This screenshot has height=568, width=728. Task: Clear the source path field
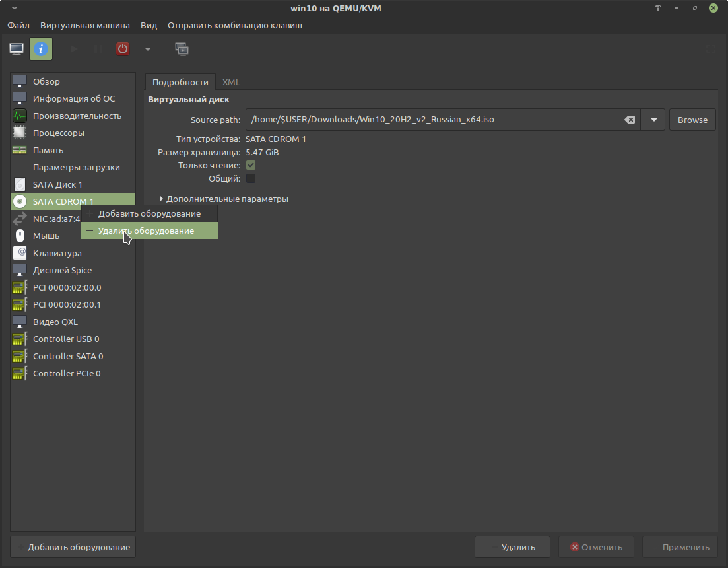(630, 120)
